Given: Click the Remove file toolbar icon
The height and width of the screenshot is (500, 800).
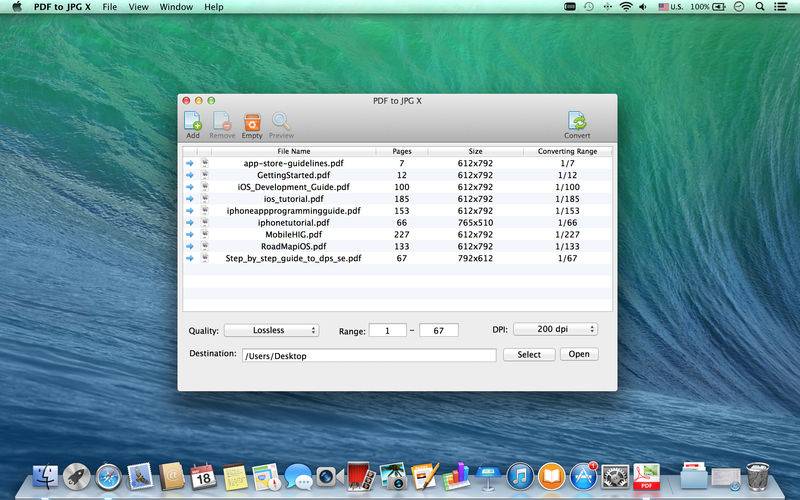Looking at the screenshot, I should pos(222,122).
